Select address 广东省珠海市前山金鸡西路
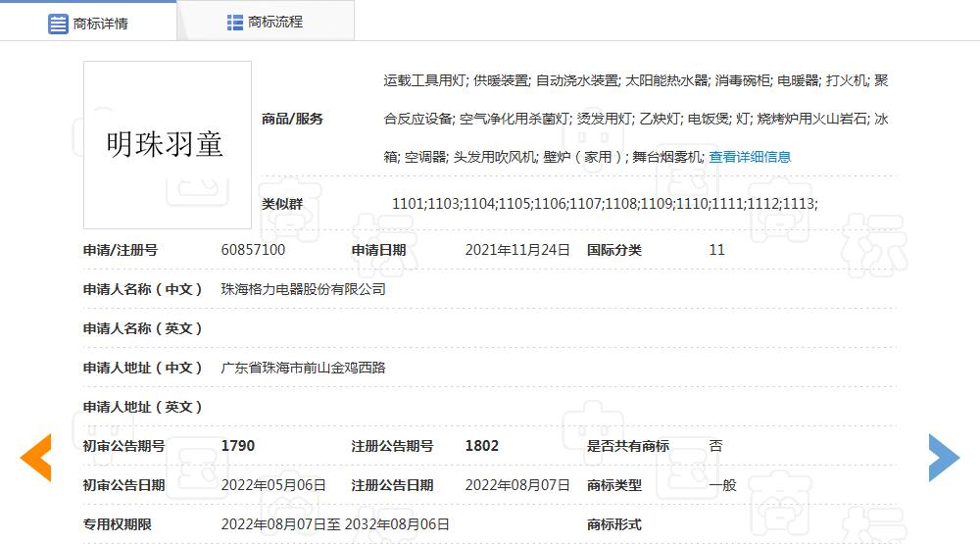The height and width of the screenshot is (544, 980). tap(303, 368)
